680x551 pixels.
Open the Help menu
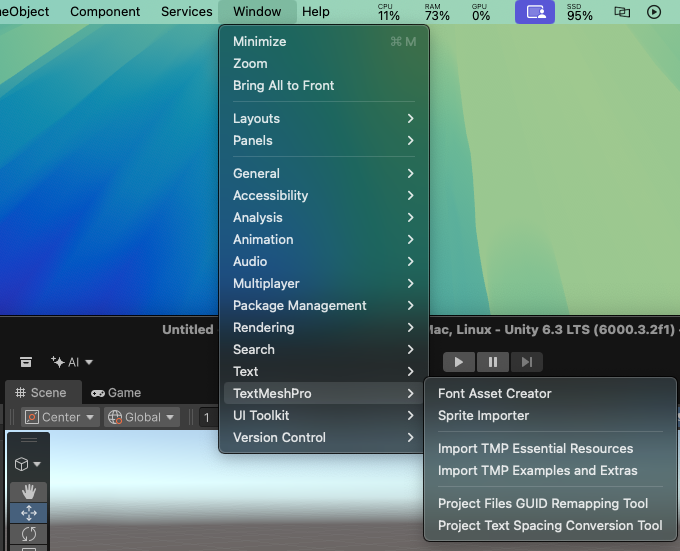316,11
